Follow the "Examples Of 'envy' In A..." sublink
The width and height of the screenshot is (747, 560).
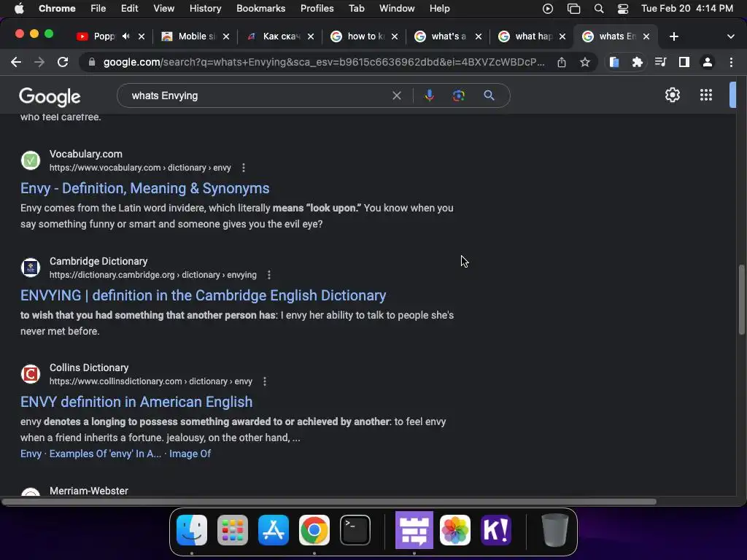[x=105, y=454]
